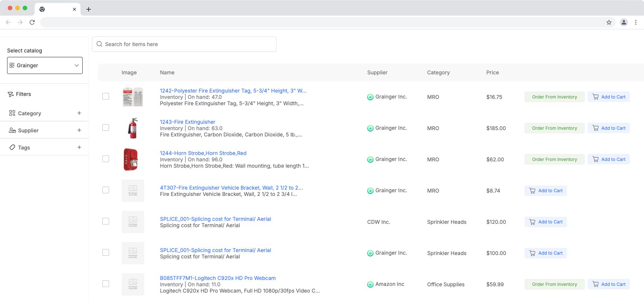Click the red fire extinguisher thumbnail
The width and height of the screenshot is (644, 303).
pos(133,128)
